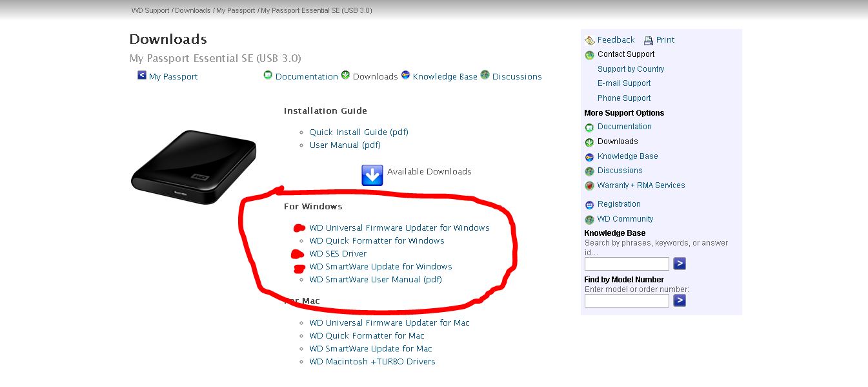This screenshot has height=387, width=868.
Task: Switch to the Documentation navigation tab
Action: pos(307,76)
